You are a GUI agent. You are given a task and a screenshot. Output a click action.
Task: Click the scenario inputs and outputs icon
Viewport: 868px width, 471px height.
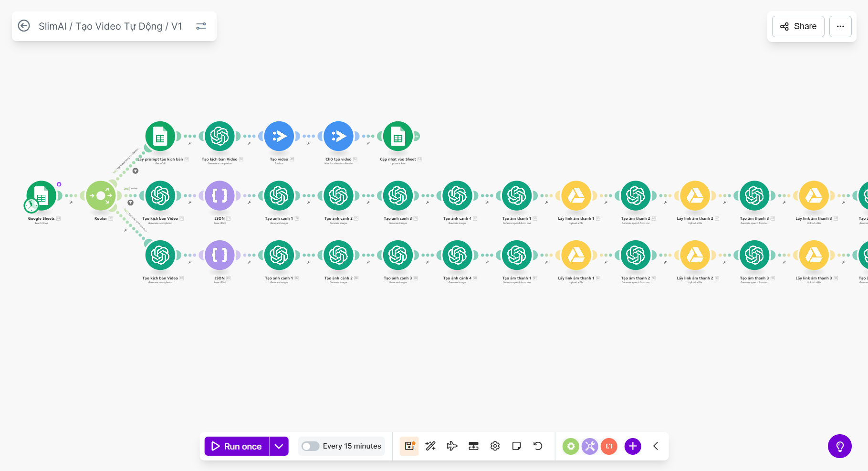coord(473,446)
